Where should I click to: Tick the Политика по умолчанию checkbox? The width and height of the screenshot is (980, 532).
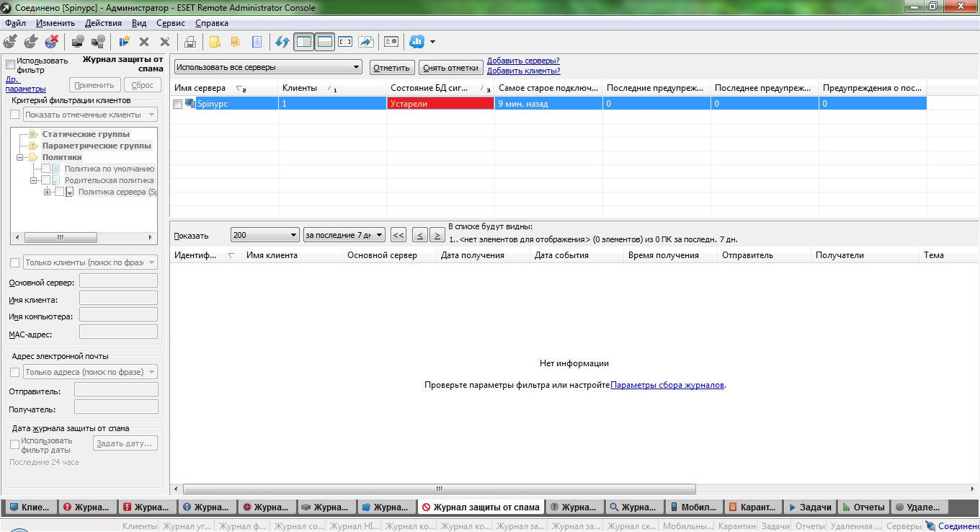[46, 169]
